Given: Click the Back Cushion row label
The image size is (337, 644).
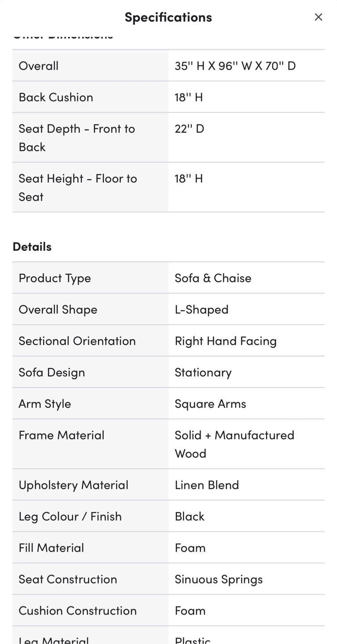Looking at the screenshot, I should point(56,97).
